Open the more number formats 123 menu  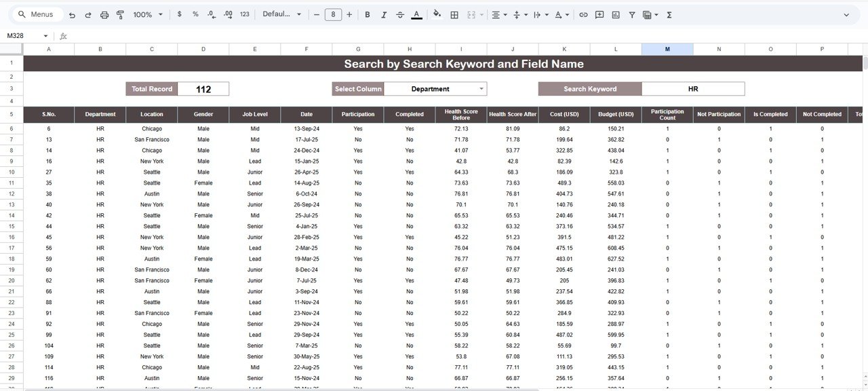[245, 14]
